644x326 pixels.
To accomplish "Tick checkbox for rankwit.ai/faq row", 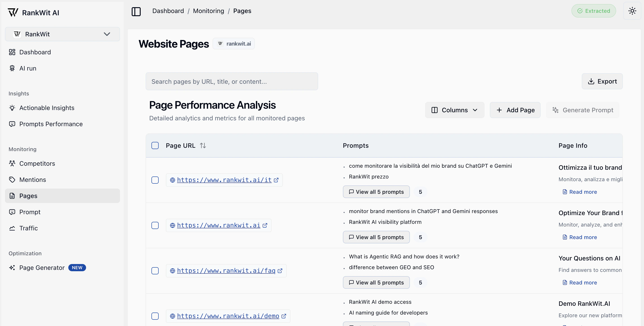I will click(x=155, y=271).
